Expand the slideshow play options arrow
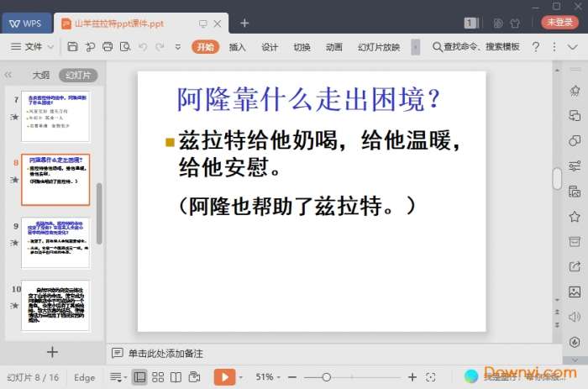 click(241, 377)
